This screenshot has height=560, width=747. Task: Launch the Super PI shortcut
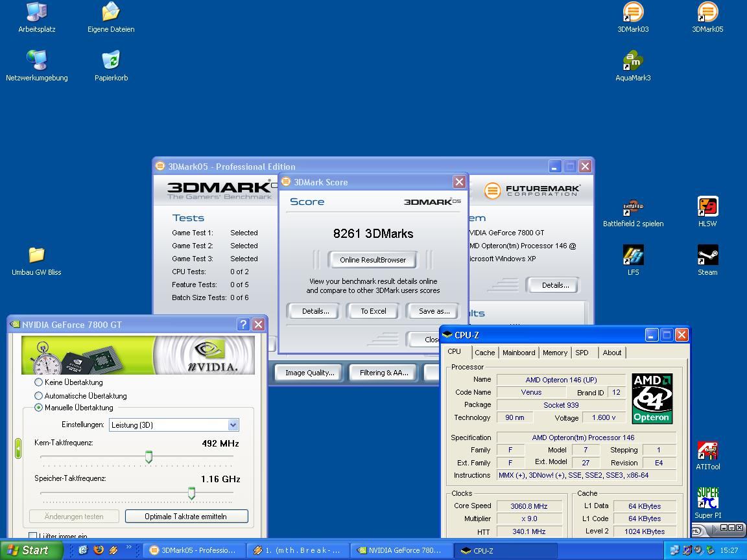click(707, 503)
